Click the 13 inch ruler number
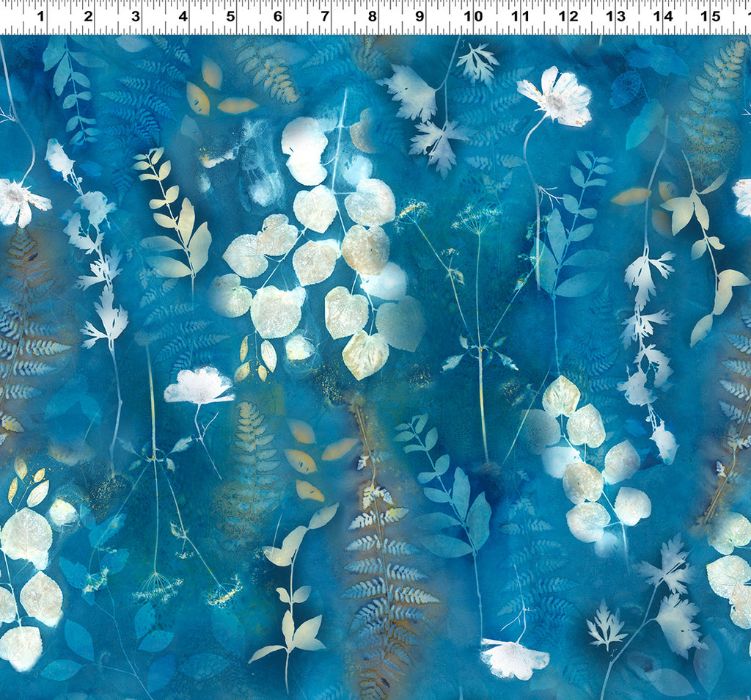Screen dimensions: 751x700 coord(615,16)
